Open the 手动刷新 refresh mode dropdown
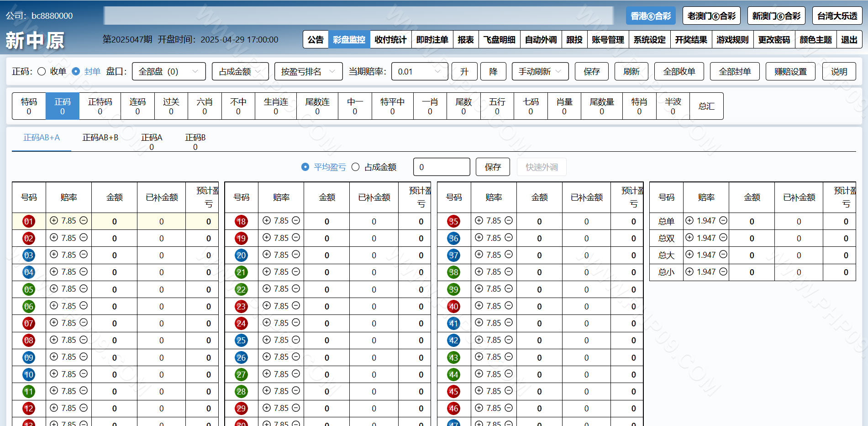The width and height of the screenshot is (868, 426). (x=540, y=71)
